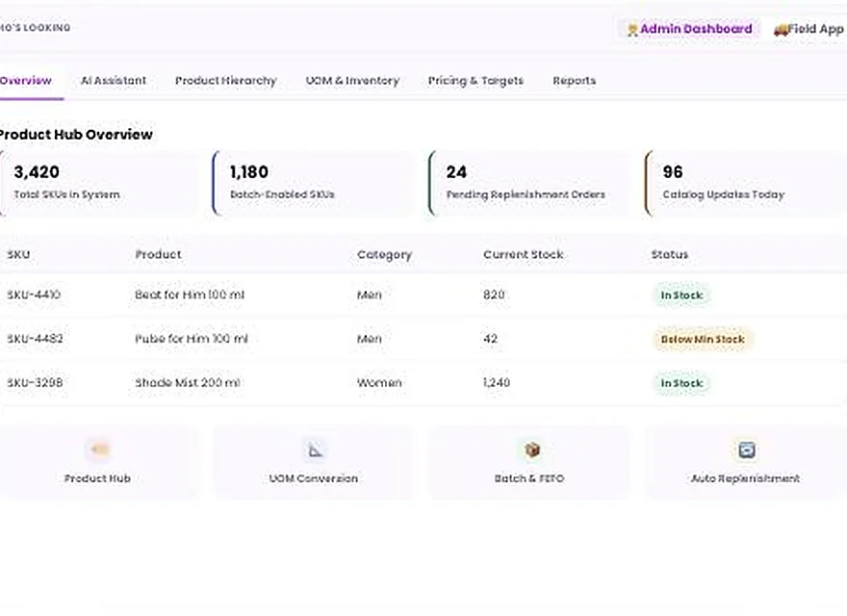Image resolution: width=847 pixels, height=616 pixels.
Task: Go to Pricing & Targets tab
Action: 475,81
